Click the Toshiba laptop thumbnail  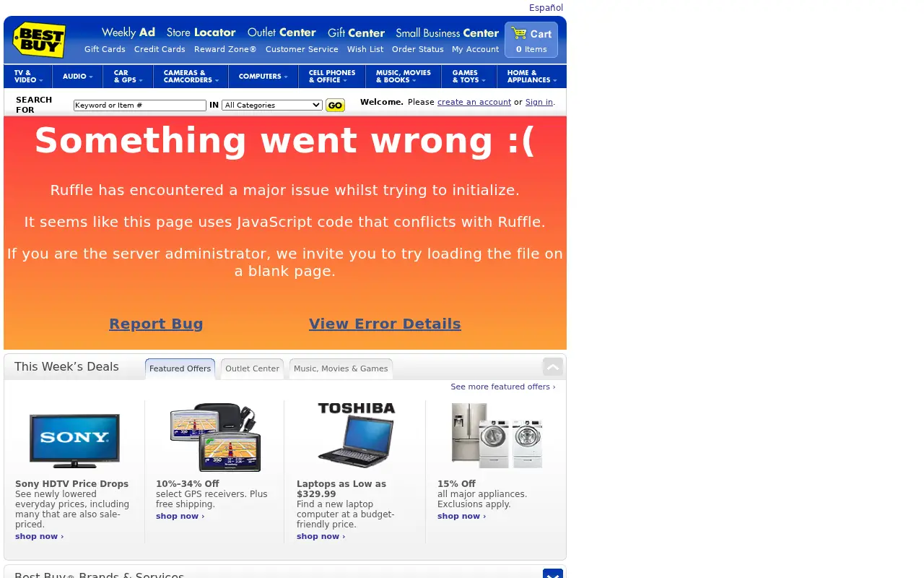pos(356,435)
